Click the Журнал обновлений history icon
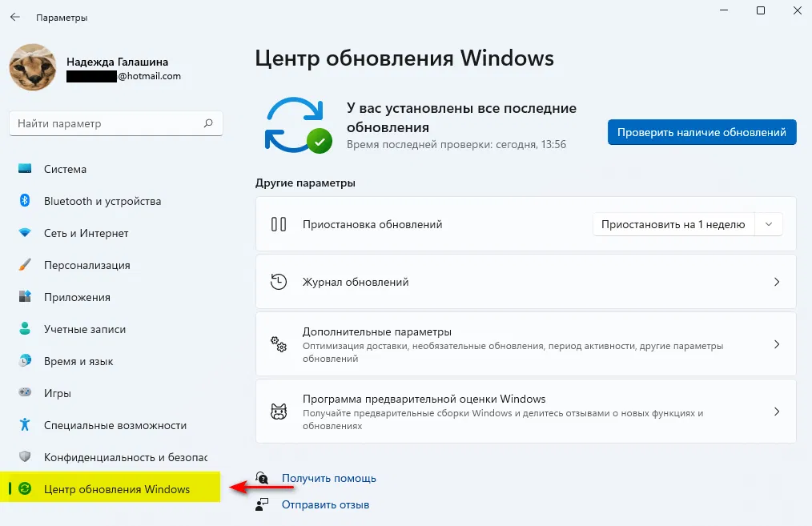Image resolution: width=812 pixels, height=526 pixels. point(279,282)
